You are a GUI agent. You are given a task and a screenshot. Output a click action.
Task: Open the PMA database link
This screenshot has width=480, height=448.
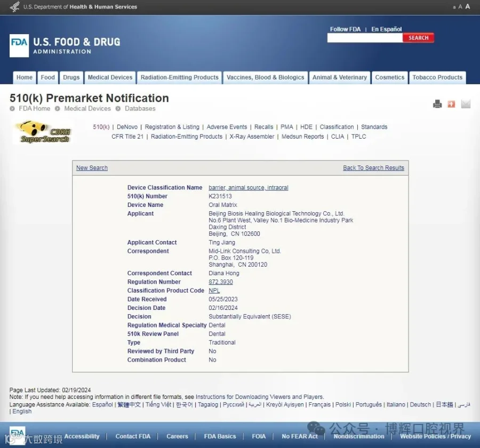point(286,127)
